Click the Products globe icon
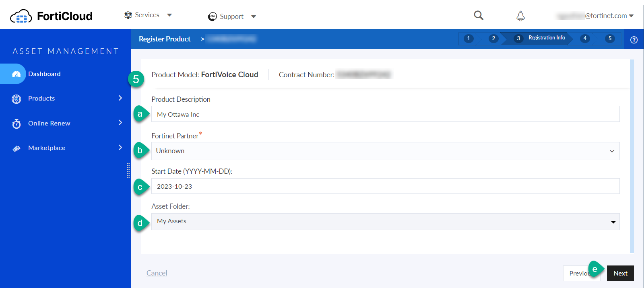This screenshot has height=288, width=644. [x=17, y=99]
